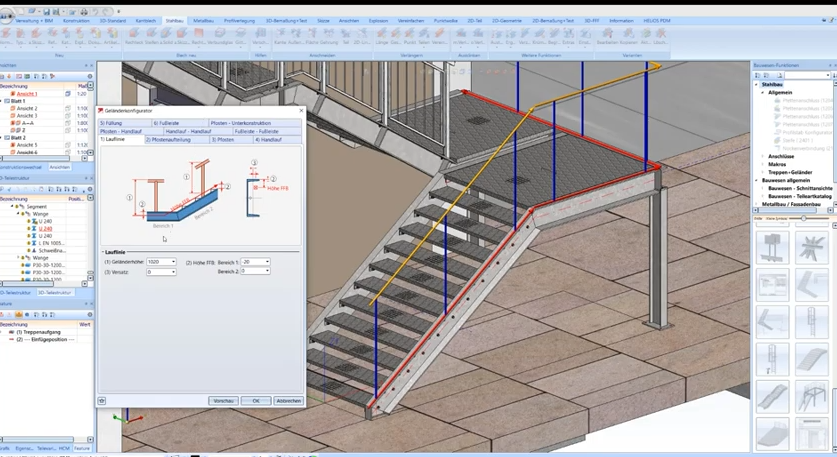This screenshot has width=837, height=457.
Task: Open the Bereich 1 height dropdown
Action: 267,262
